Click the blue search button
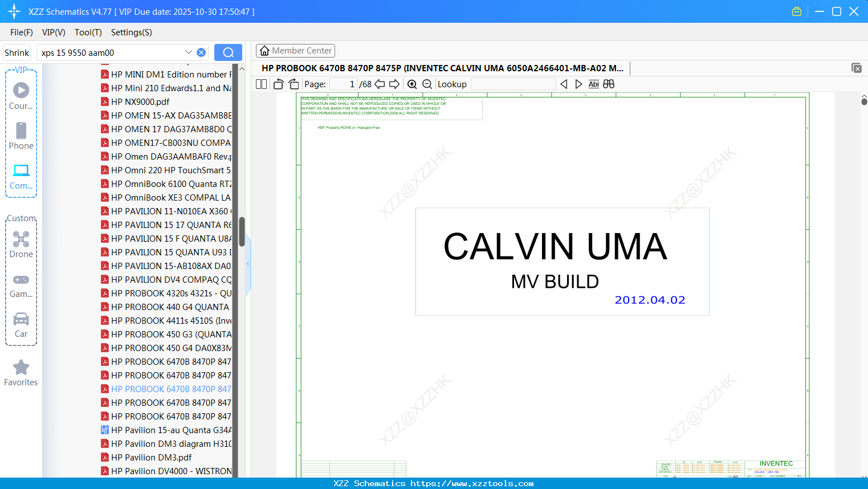868x489 pixels. (x=228, y=52)
